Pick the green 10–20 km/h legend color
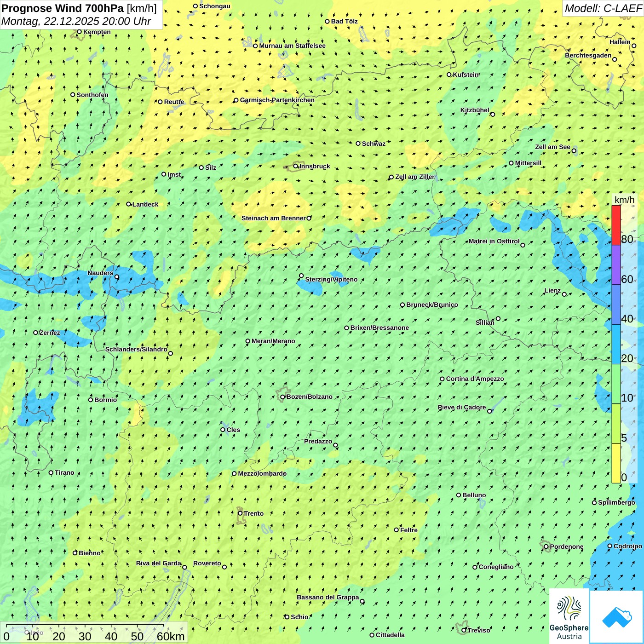 (x=616, y=384)
